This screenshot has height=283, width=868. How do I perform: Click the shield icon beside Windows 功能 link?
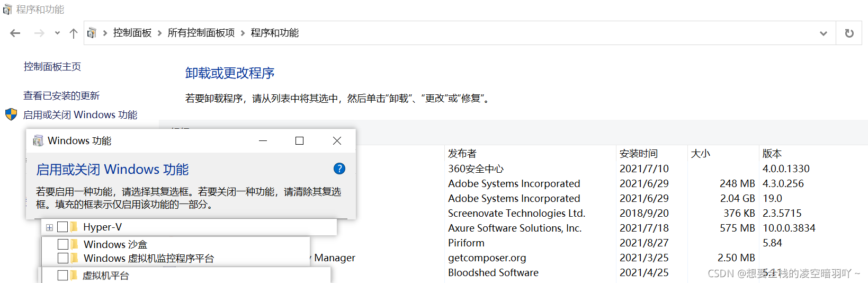click(x=11, y=114)
